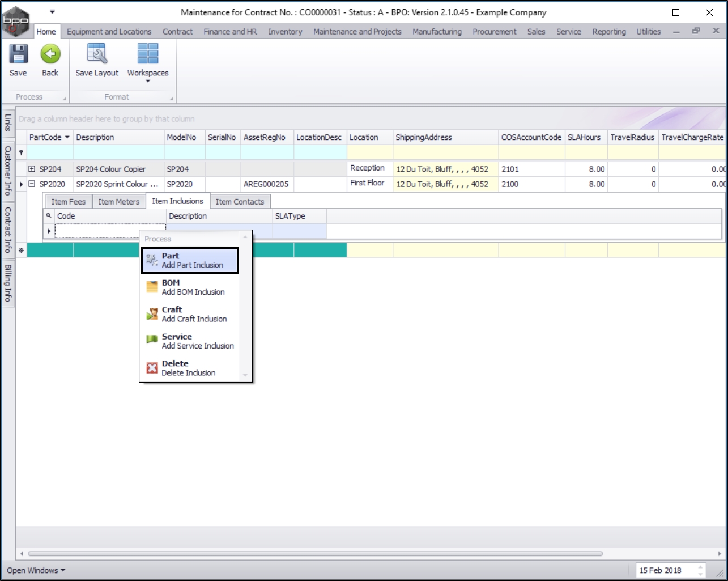Click the ribbon restore window icon
The height and width of the screenshot is (581, 728).
point(696,31)
